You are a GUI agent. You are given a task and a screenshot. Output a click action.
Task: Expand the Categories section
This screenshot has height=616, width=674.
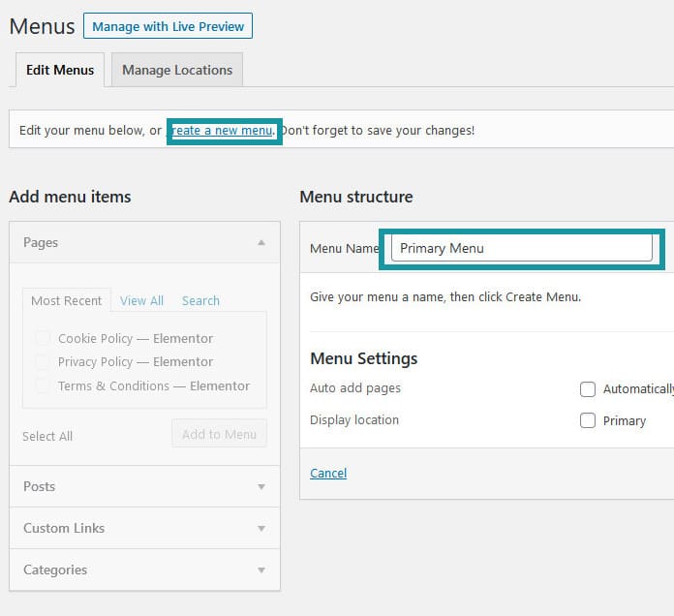[261, 570]
